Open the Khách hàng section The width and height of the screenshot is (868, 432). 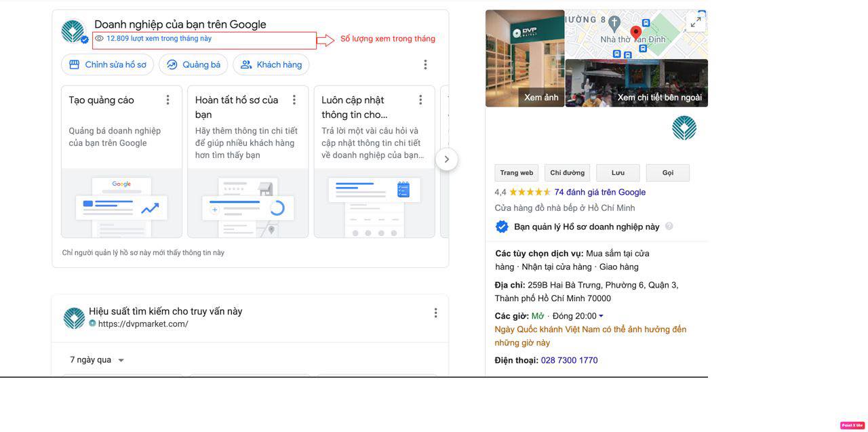(x=271, y=64)
